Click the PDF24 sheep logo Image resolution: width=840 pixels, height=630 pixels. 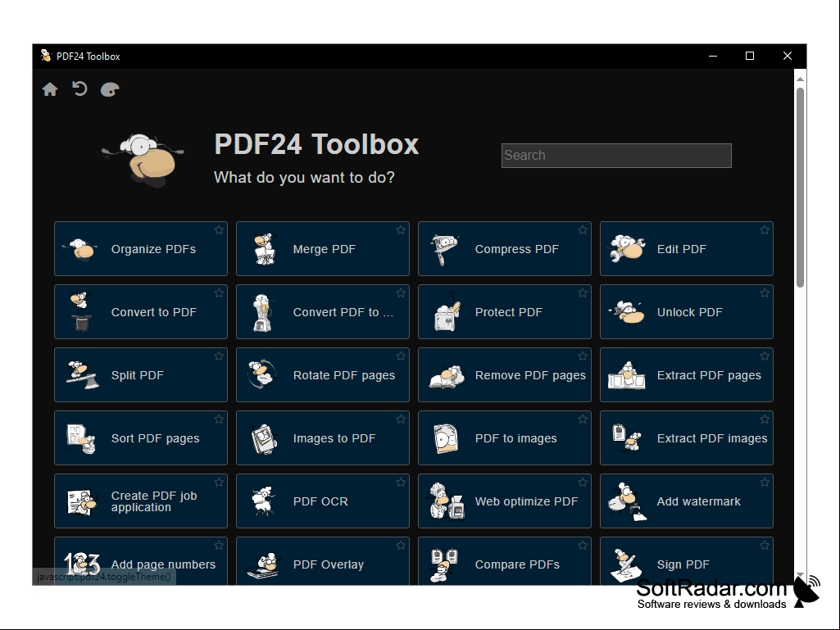tap(143, 161)
